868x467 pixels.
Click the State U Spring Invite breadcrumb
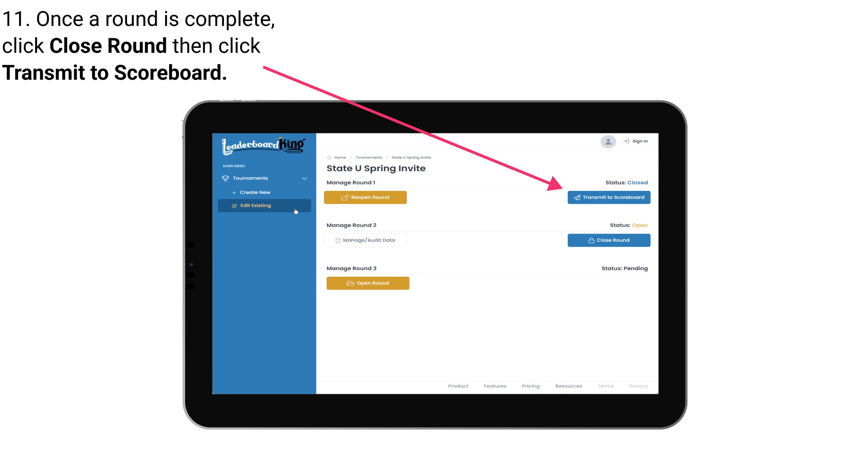click(411, 157)
